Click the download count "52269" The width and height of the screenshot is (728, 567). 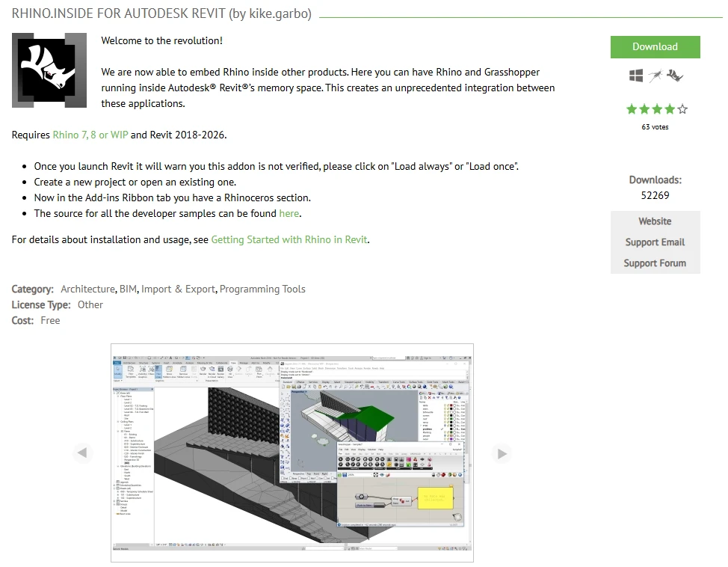pos(655,195)
